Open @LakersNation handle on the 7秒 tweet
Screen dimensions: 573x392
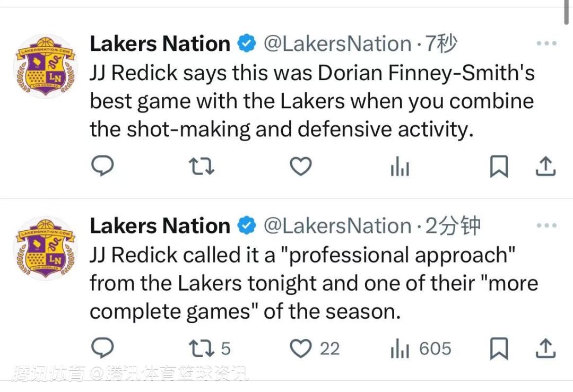click(x=337, y=44)
